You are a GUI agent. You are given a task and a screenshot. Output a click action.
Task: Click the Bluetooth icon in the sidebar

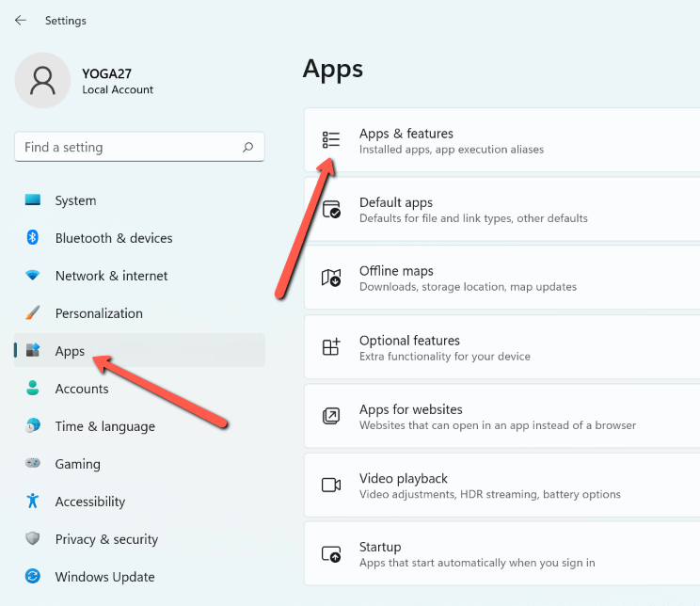coord(33,237)
